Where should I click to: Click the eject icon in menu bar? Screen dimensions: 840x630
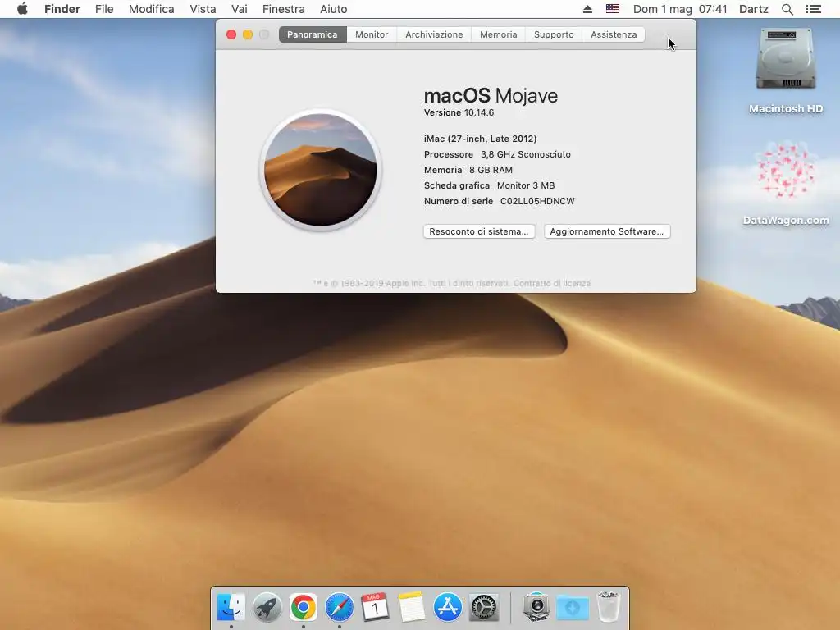click(587, 9)
